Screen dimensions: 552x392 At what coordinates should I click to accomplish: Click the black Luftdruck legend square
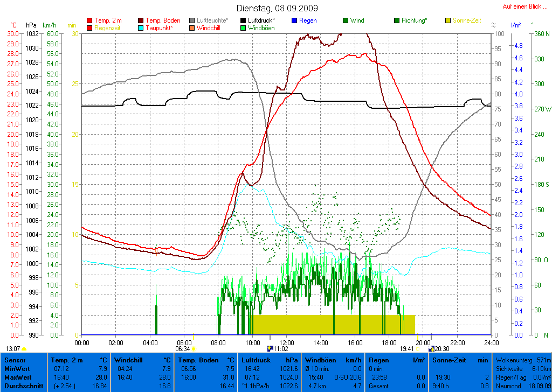coord(244,20)
